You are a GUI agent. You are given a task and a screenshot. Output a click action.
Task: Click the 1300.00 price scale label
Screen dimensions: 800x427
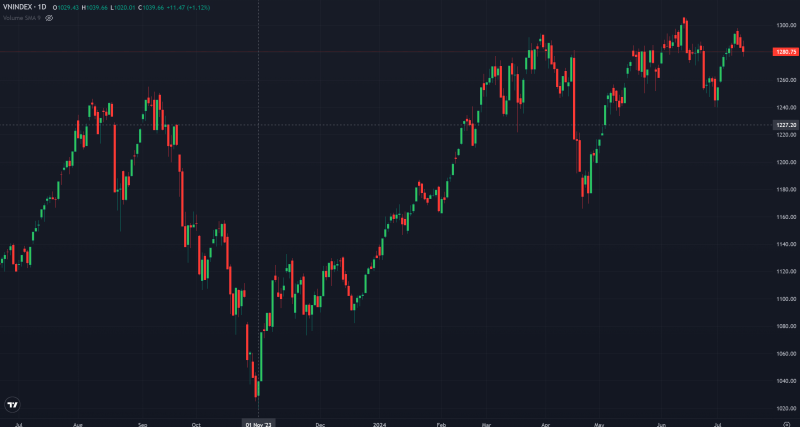click(785, 25)
